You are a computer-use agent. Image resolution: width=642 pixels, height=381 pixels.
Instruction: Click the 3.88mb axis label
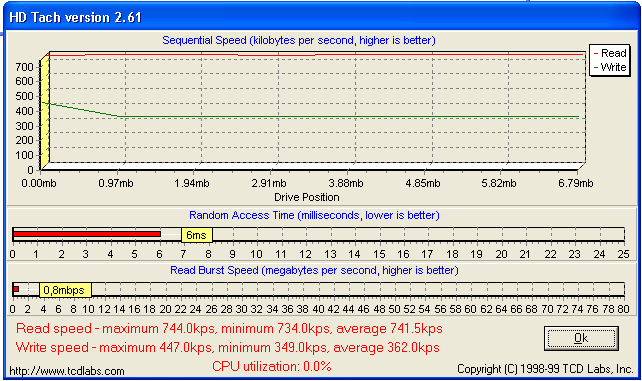click(x=346, y=183)
